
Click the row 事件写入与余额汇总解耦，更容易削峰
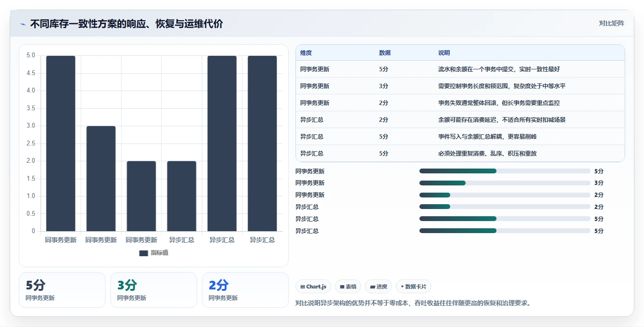click(x=460, y=137)
